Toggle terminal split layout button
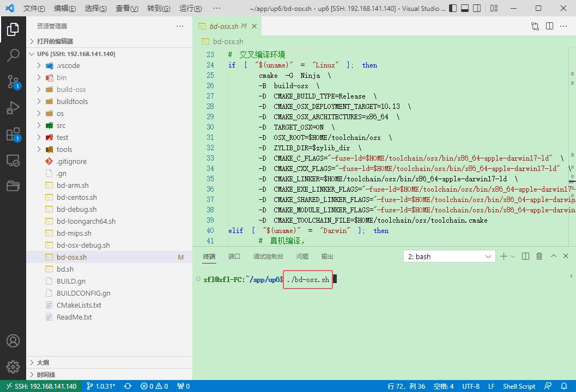This screenshot has height=392, width=576. pyautogui.click(x=525, y=256)
